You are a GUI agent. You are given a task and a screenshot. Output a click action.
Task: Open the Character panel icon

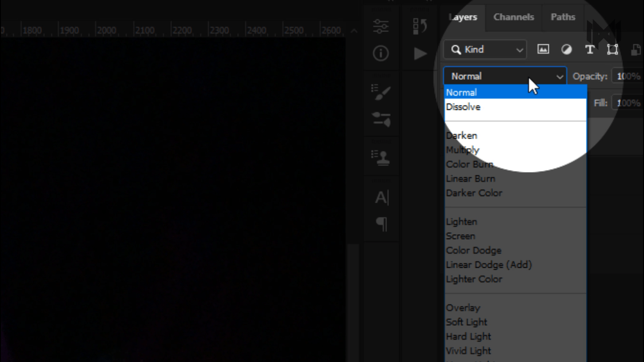click(381, 197)
